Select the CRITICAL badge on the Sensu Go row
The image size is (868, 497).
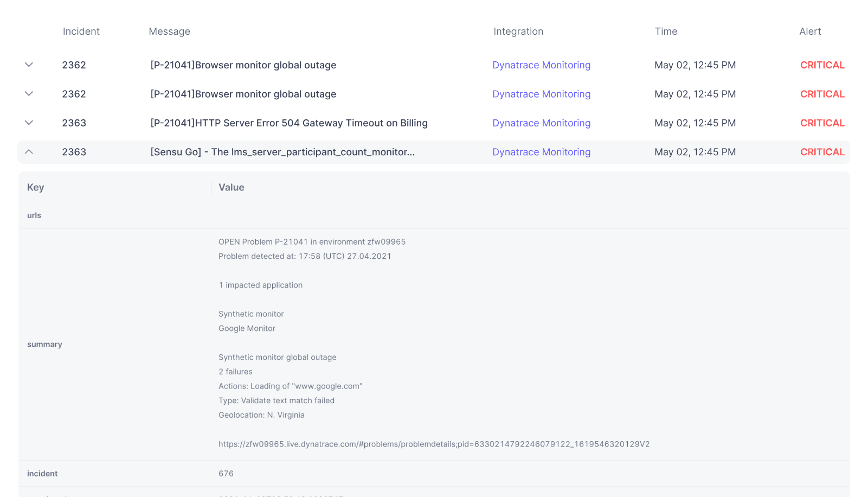(822, 152)
